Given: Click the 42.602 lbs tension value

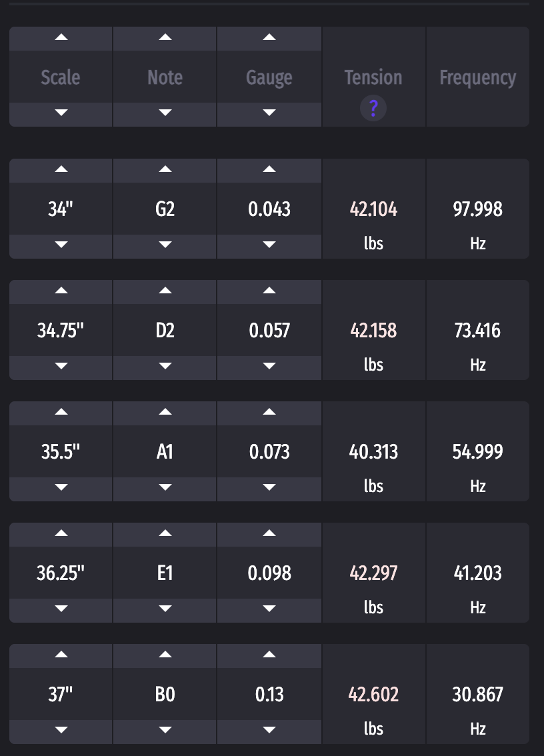Looking at the screenshot, I should point(373,694).
